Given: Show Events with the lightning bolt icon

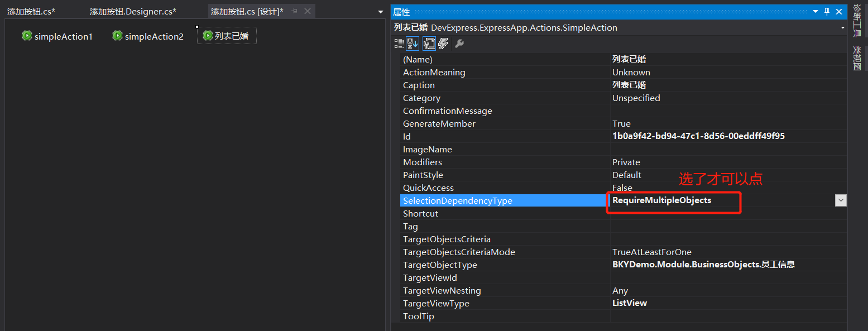Looking at the screenshot, I should point(443,44).
